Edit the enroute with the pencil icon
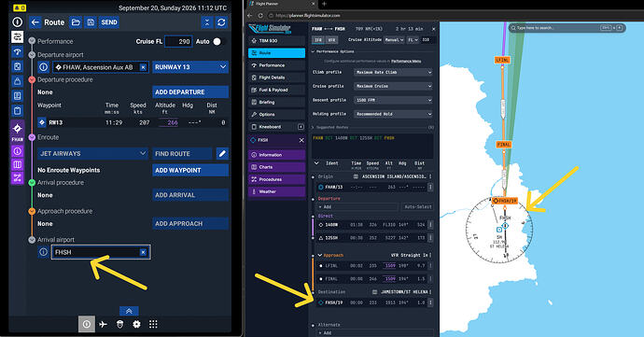 coord(222,154)
